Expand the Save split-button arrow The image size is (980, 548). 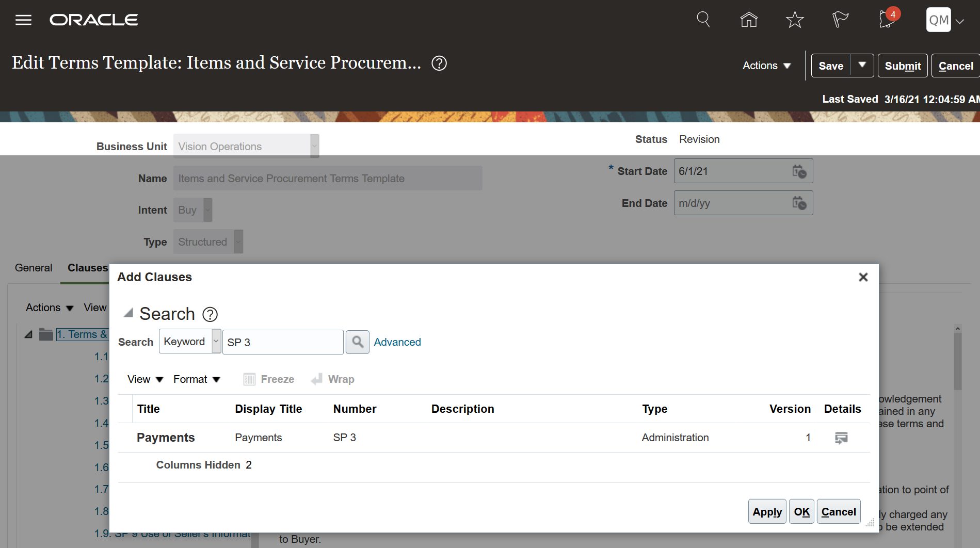click(x=862, y=66)
